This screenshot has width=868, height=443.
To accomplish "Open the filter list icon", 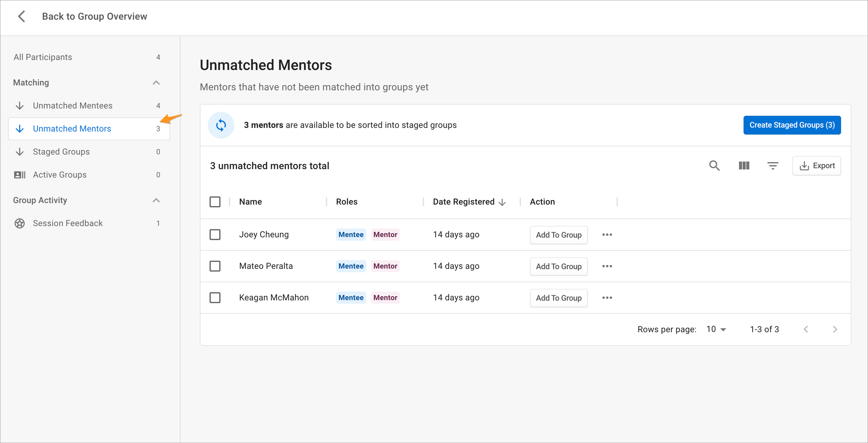I will 773,166.
